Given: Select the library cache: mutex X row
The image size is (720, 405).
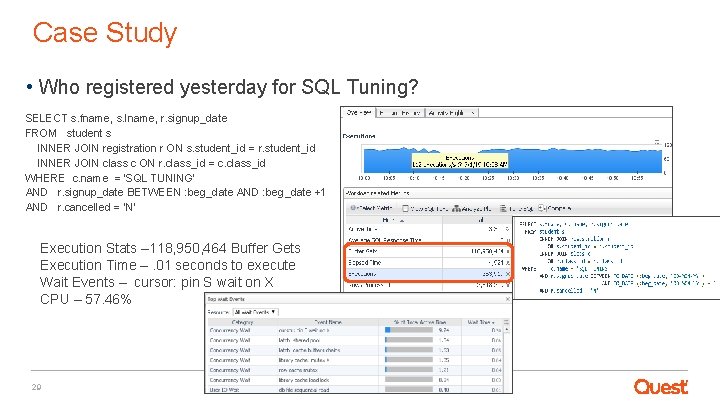Looking at the screenshot, I should pyautogui.click(x=355, y=360).
